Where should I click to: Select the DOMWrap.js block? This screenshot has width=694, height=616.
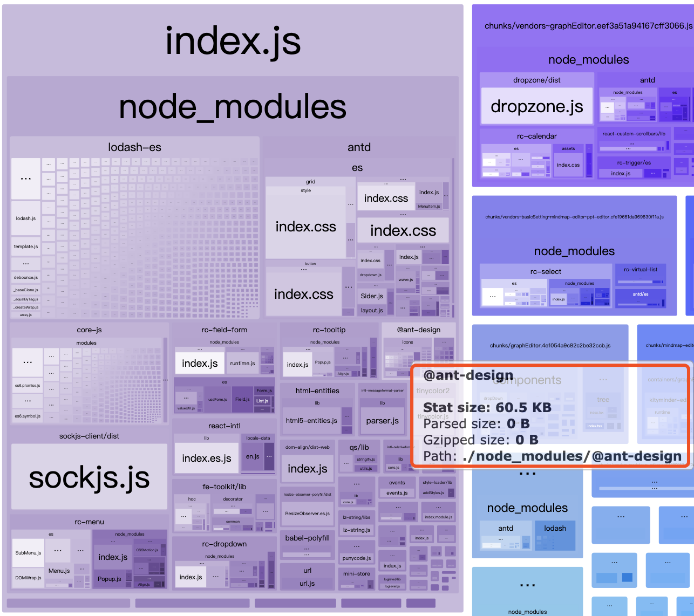pos(28,578)
